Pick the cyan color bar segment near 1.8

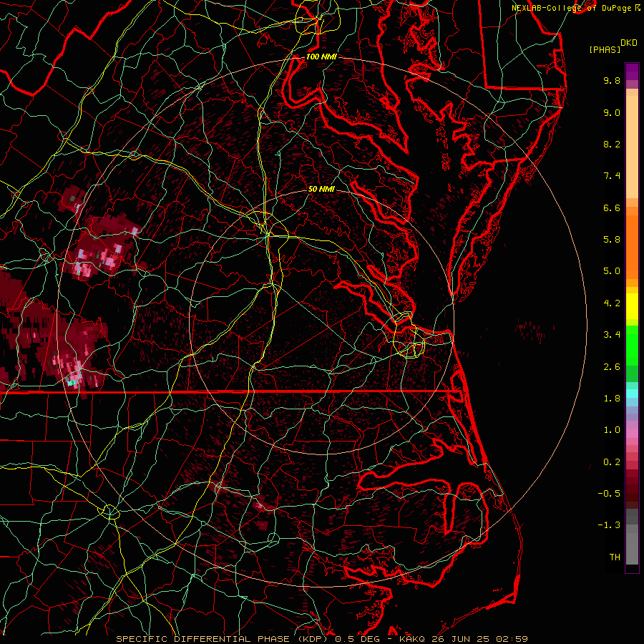point(632,394)
